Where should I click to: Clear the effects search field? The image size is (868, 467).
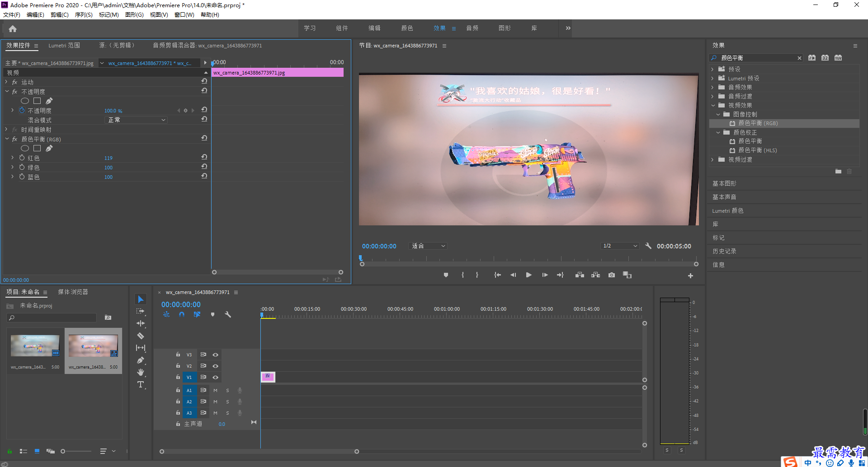pos(799,58)
